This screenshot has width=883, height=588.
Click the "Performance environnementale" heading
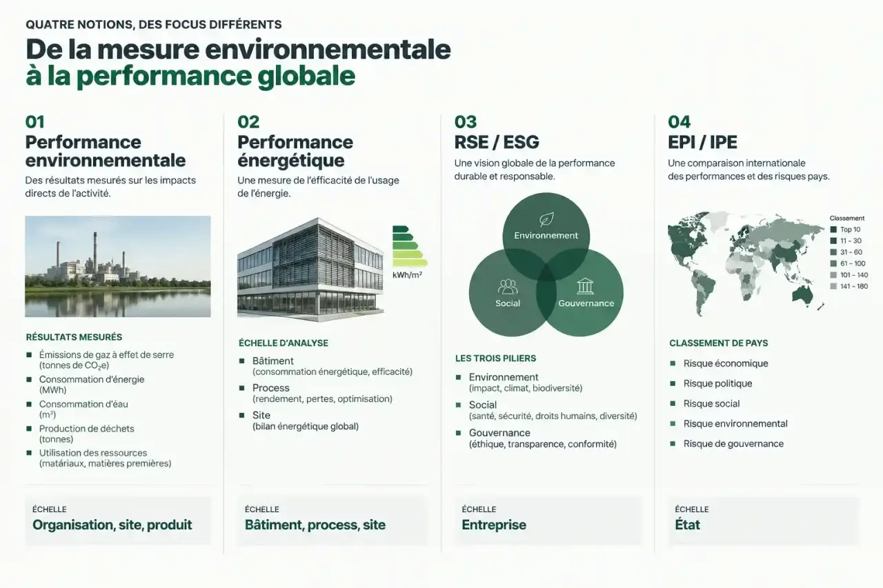pyautogui.click(x=106, y=152)
